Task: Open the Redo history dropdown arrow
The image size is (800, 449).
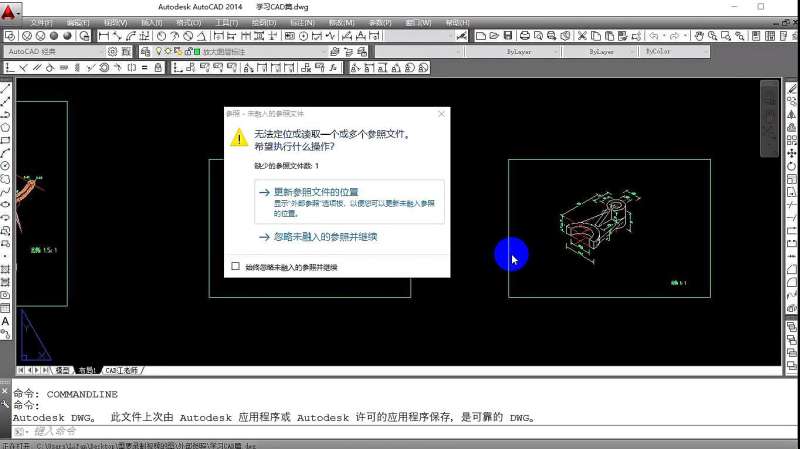Action: pyautogui.click(x=685, y=36)
